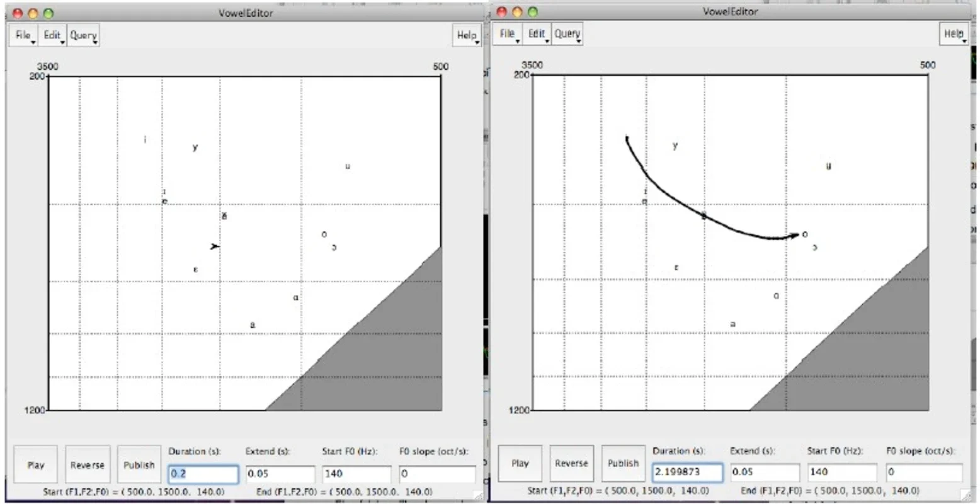Viewport: 980px width, 504px height.
Task: Click vowel mark 'a' in right chart
Action: click(732, 324)
